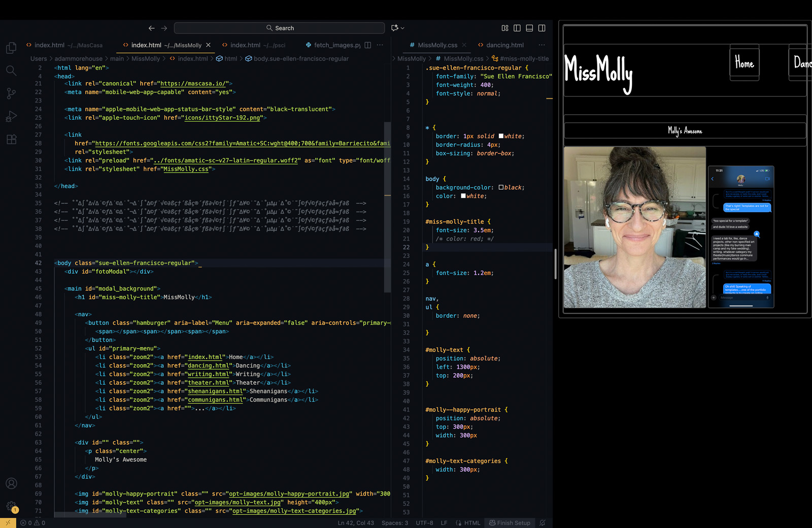Expand the Copilot chat dropdown chevron

(403, 28)
